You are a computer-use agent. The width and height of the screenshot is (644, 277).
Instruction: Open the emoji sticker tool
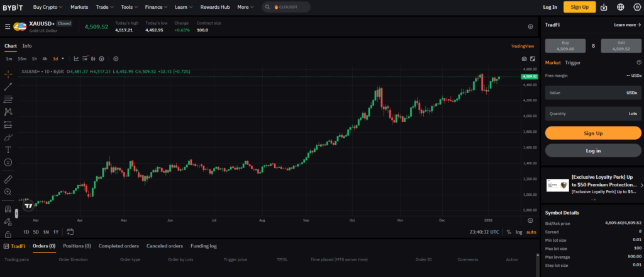point(8,162)
